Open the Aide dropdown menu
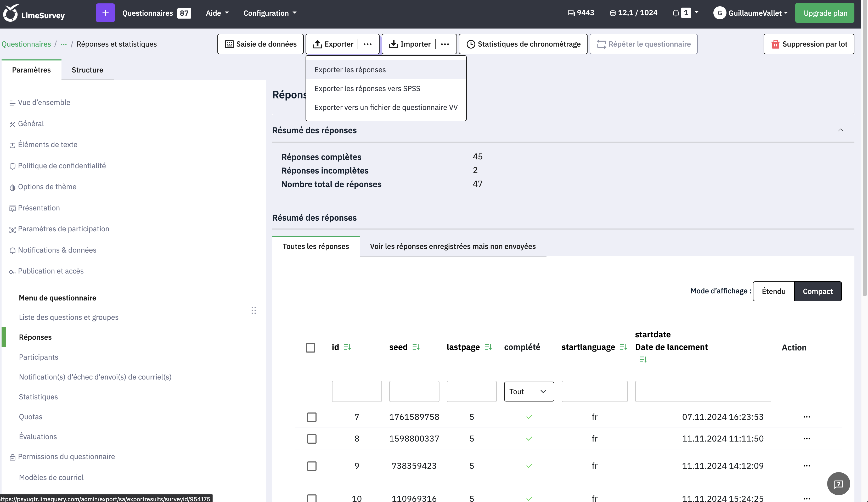Image resolution: width=868 pixels, height=502 pixels. click(x=217, y=13)
